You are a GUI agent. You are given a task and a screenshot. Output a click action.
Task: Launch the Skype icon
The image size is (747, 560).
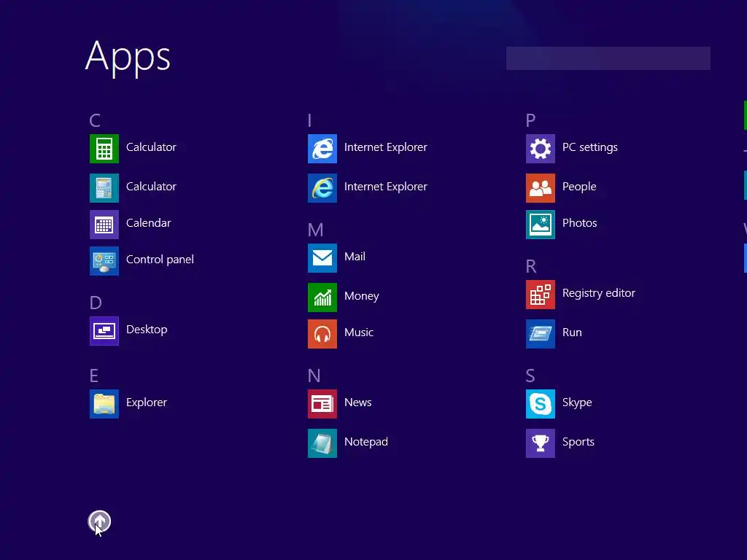coord(541,404)
